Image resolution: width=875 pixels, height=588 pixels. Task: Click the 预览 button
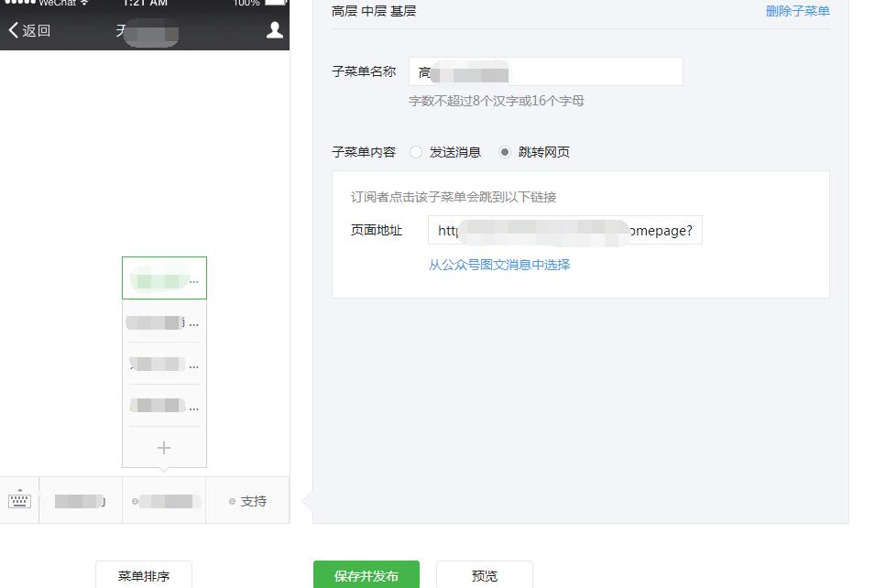[484, 574]
